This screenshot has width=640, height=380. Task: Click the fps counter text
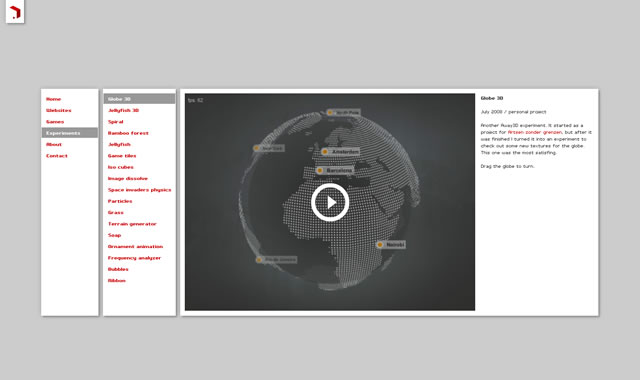196,100
